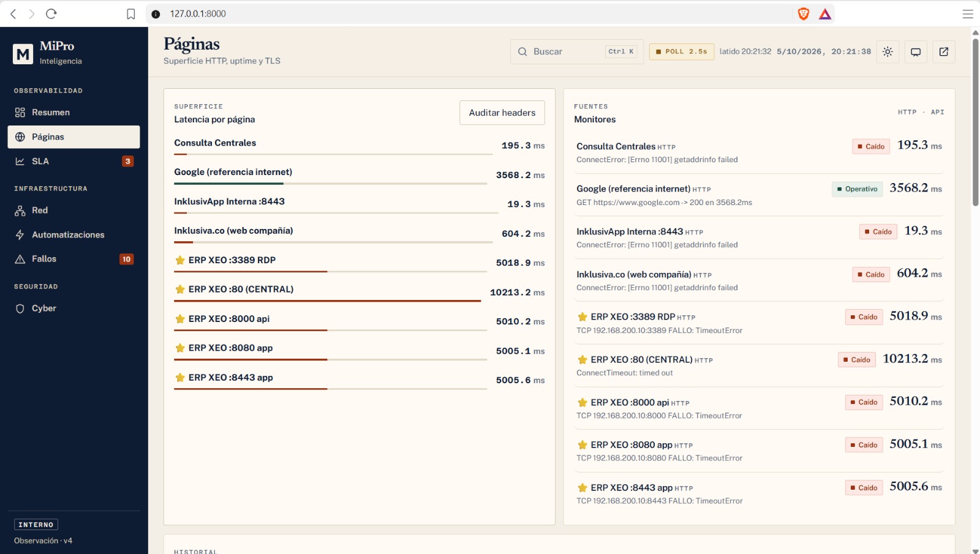Click 'GET https://www.google.com -> 200' detail
Image resolution: width=980 pixels, height=554 pixels.
click(x=664, y=203)
